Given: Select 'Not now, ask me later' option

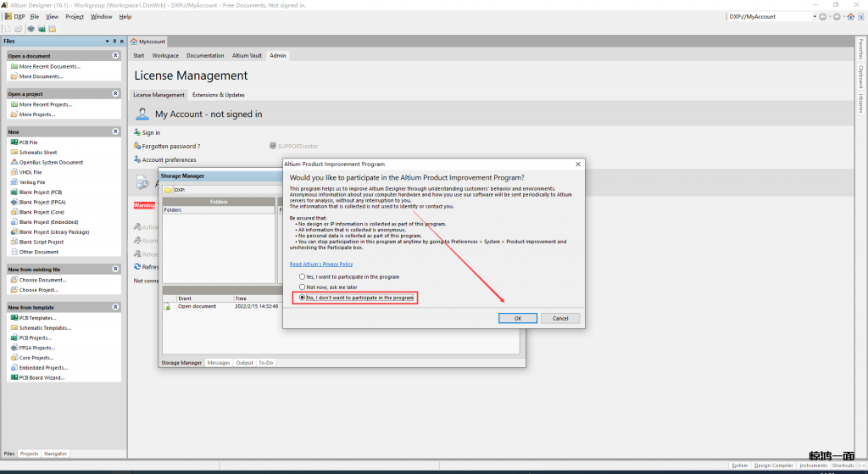Looking at the screenshot, I should pyautogui.click(x=303, y=287).
